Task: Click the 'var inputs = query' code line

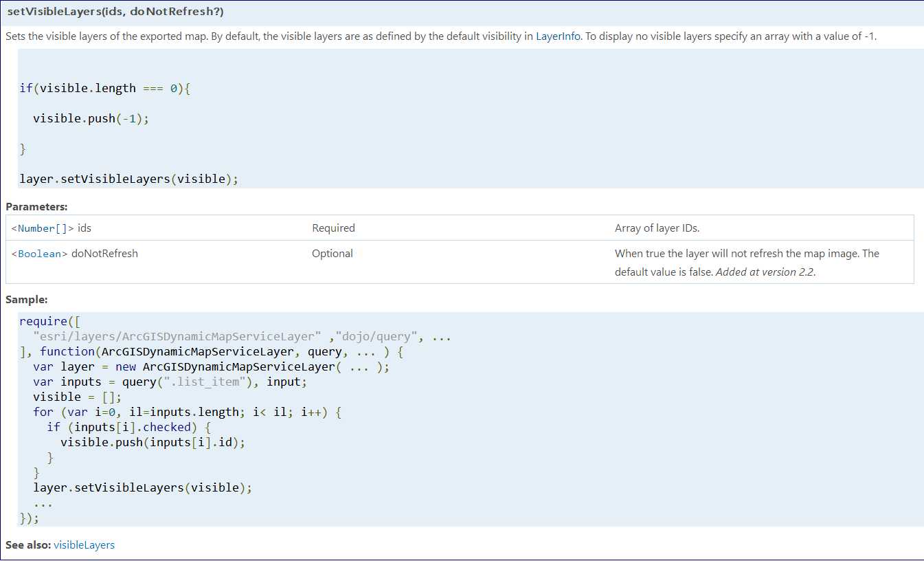Action: 170,382
